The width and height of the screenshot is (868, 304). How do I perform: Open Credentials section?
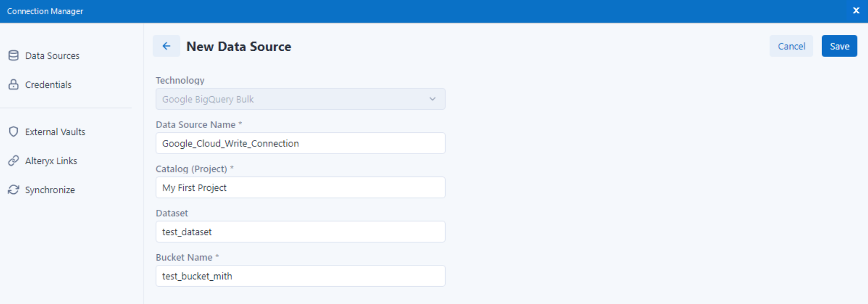point(48,85)
